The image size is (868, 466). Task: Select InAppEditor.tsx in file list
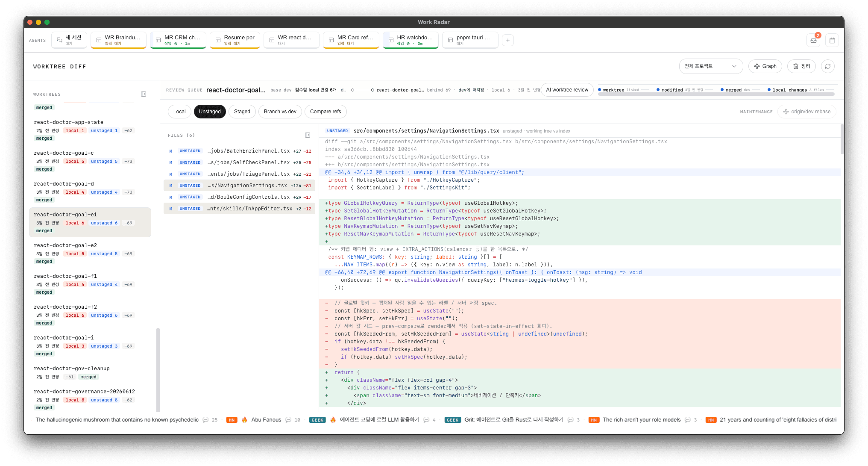pos(240,209)
